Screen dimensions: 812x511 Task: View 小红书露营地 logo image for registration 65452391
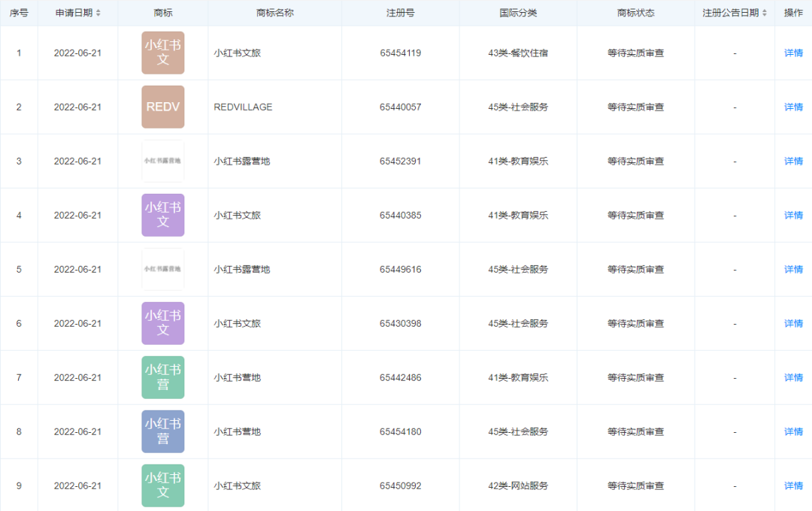point(163,162)
